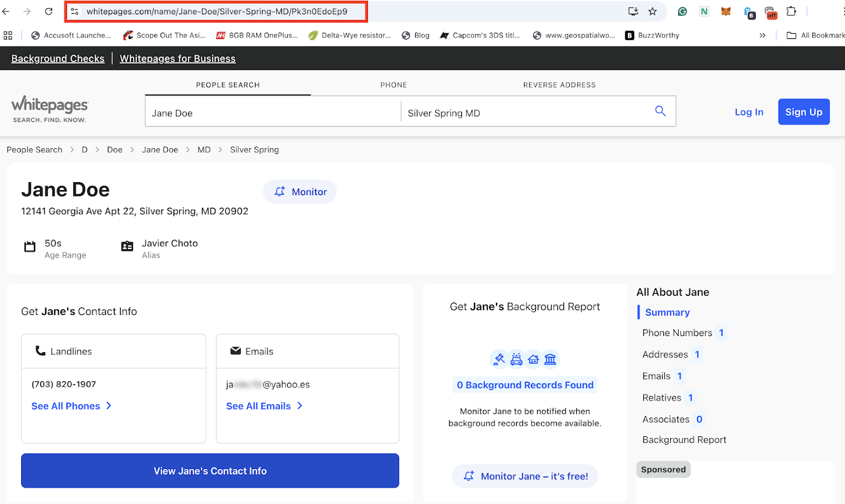Open Capcom's 3DS titl... bookmark
845x504 pixels.
[x=480, y=36]
